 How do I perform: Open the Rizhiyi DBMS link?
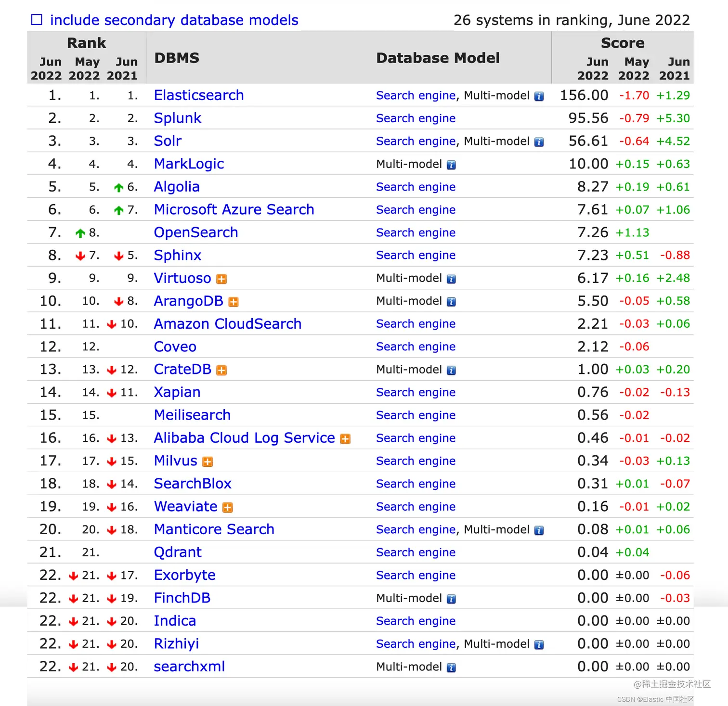176,644
